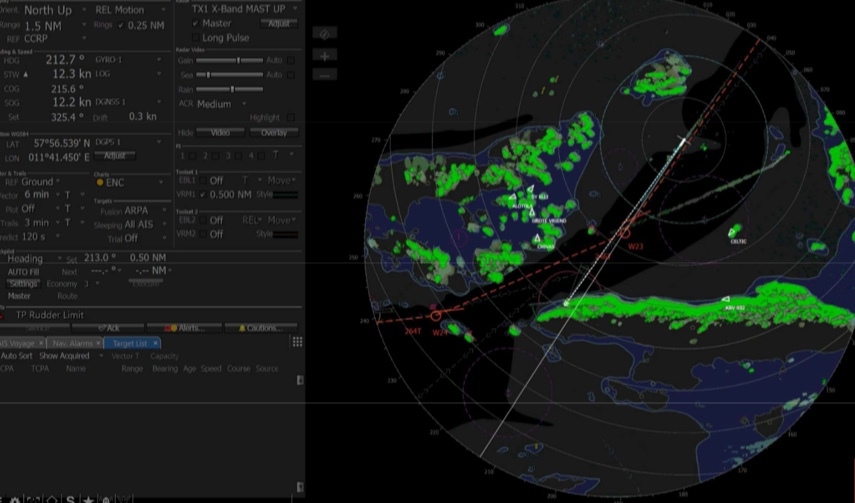Click the Hide Overlay button
Screen dimensions: 855x503
click(274, 133)
